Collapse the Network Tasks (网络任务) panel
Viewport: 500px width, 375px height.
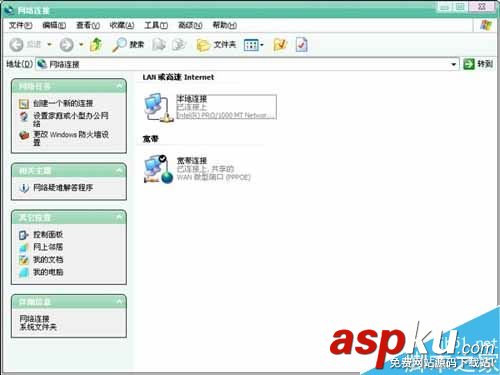point(119,86)
